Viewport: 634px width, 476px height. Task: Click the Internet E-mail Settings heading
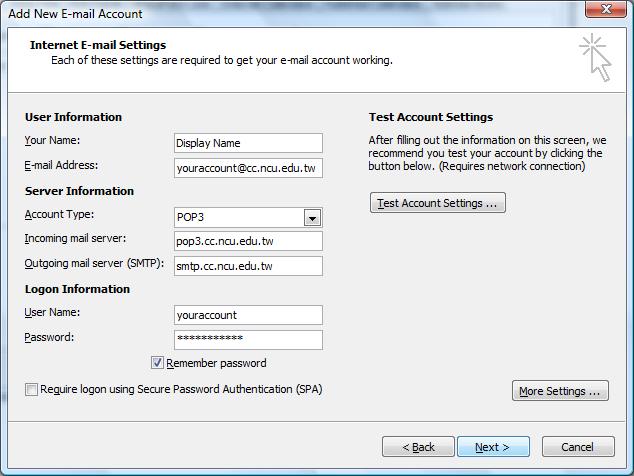click(x=98, y=45)
